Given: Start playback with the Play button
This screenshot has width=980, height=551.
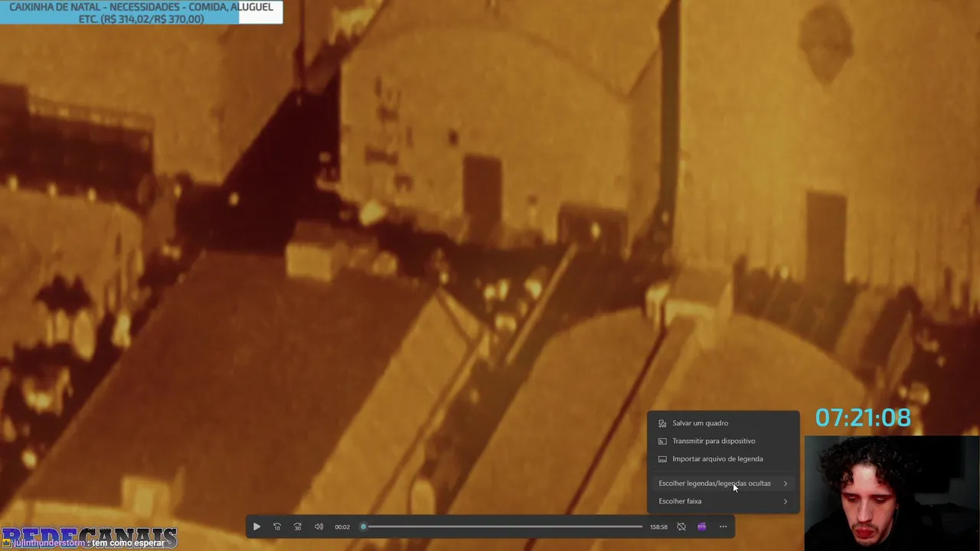Looking at the screenshot, I should point(256,527).
